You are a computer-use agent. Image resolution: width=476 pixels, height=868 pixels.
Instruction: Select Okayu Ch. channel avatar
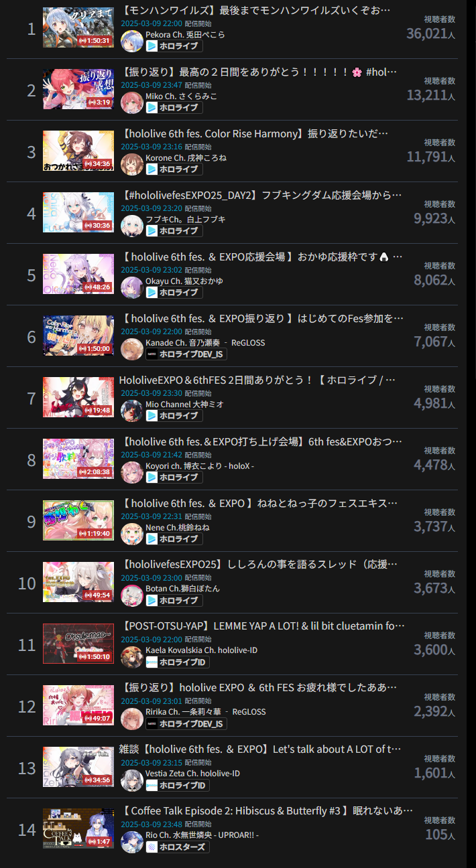click(131, 287)
